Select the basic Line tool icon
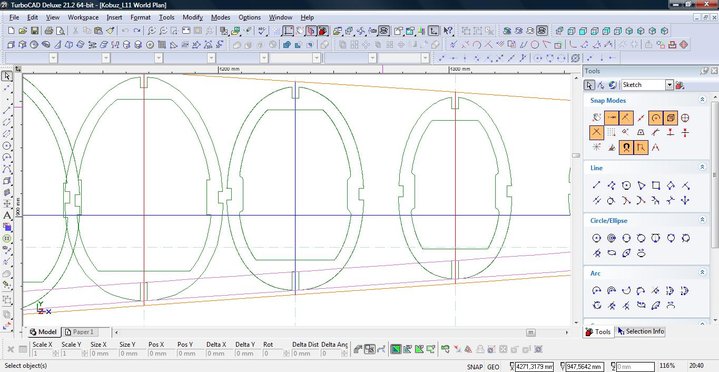Screen dimensions: 719x372 pyautogui.click(x=597, y=185)
